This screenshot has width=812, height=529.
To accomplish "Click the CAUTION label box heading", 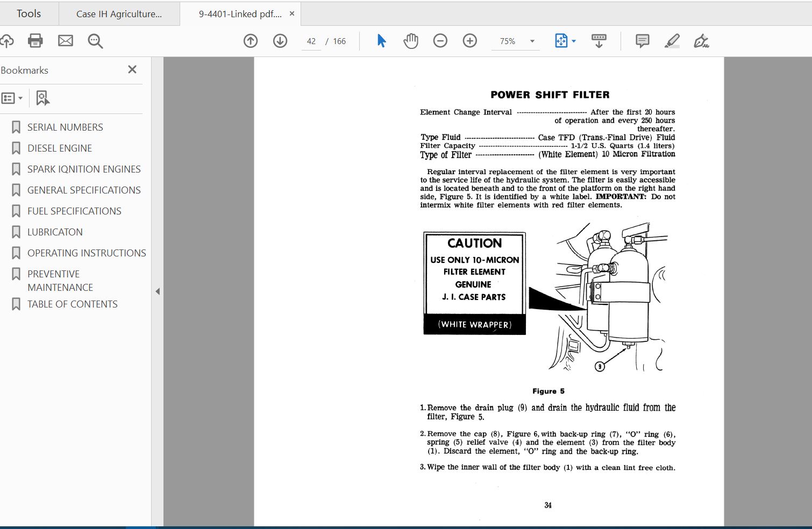I will pos(475,243).
